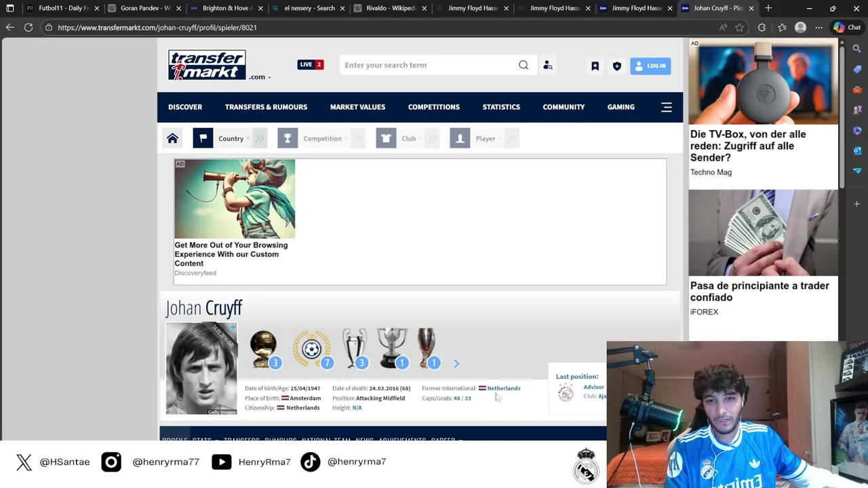The width and height of the screenshot is (868, 488).
Task: Open the DISCOVER menu
Action: pos(185,107)
